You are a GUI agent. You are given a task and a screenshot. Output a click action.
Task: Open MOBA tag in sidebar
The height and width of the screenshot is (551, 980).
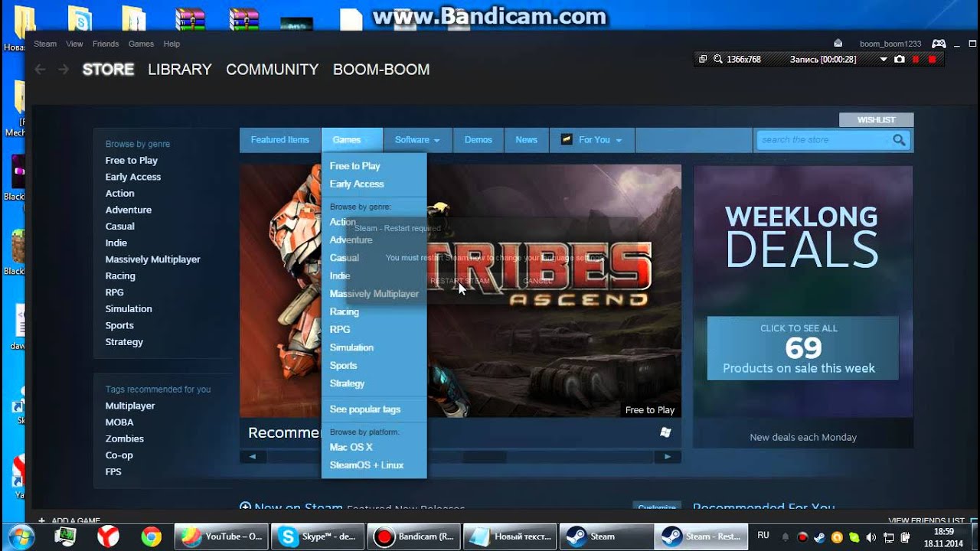pyautogui.click(x=119, y=422)
